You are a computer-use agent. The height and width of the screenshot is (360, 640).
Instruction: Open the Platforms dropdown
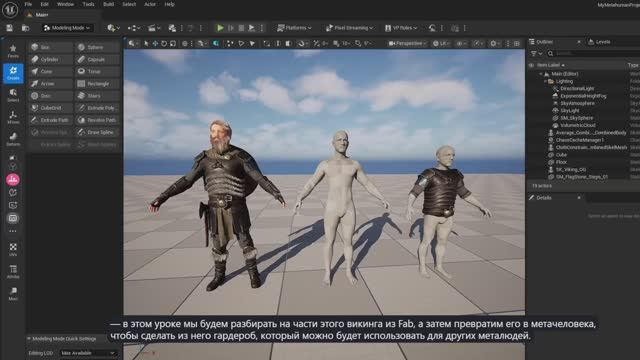pos(294,28)
